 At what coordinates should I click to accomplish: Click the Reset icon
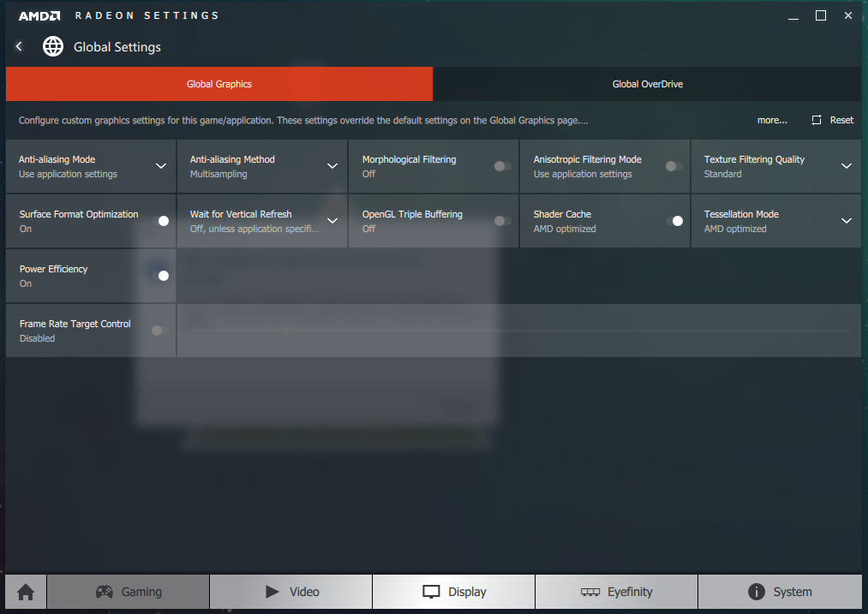click(x=817, y=120)
